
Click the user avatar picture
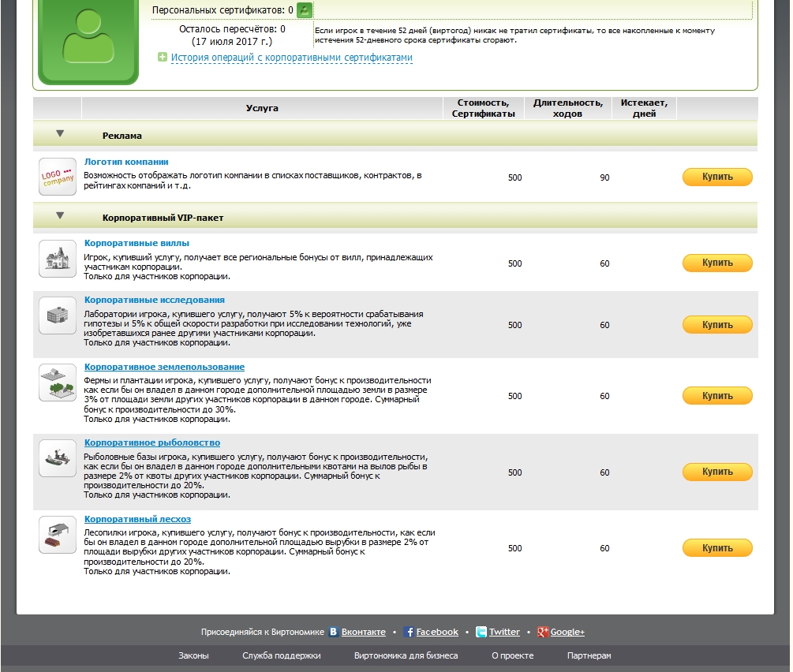pos(88,41)
